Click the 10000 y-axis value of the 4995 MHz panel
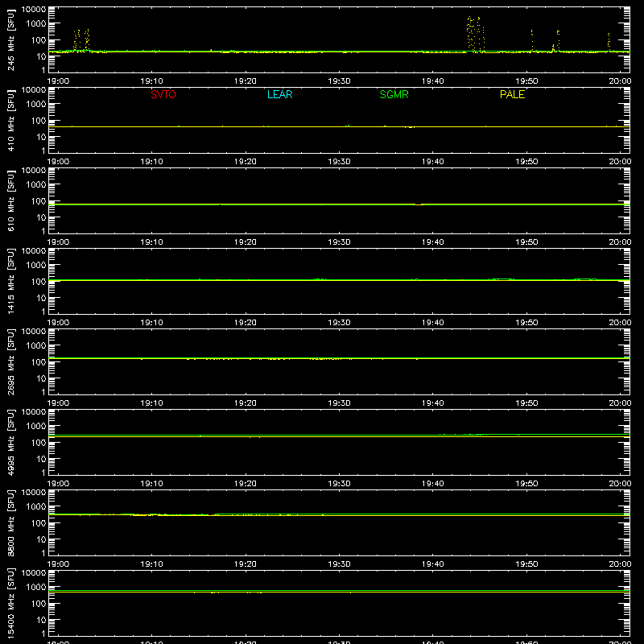Image resolution: width=644 pixels, height=644 pixels. pyautogui.click(x=34, y=412)
